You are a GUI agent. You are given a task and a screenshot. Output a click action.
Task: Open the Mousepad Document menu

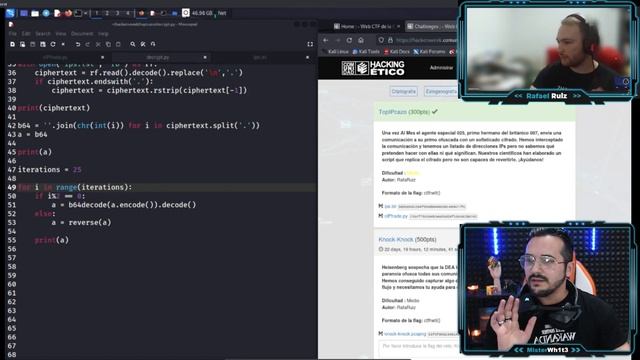[x=82, y=33]
